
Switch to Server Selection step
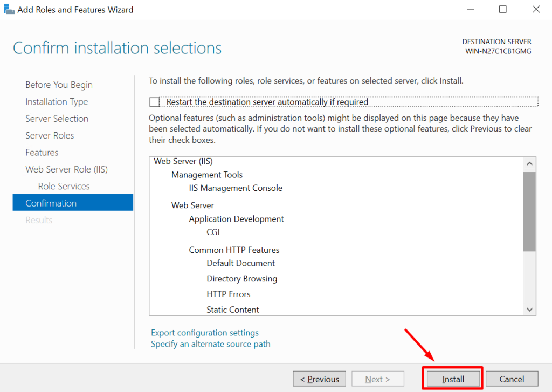(x=57, y=119)
